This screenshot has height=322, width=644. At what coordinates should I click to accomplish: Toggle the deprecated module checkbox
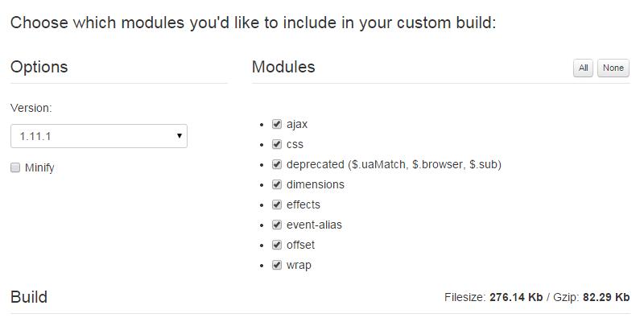point(277,164)
